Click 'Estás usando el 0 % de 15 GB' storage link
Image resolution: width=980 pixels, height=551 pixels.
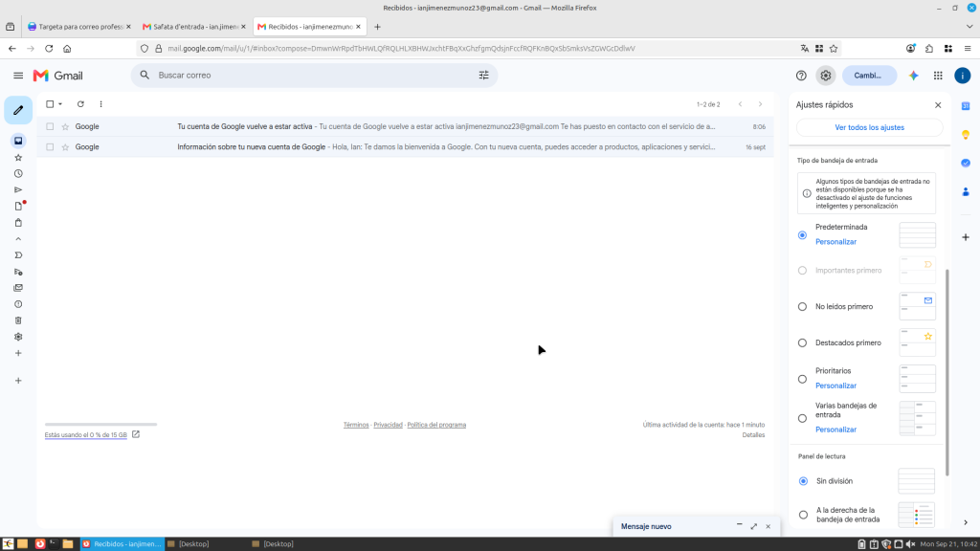(85, 435)
